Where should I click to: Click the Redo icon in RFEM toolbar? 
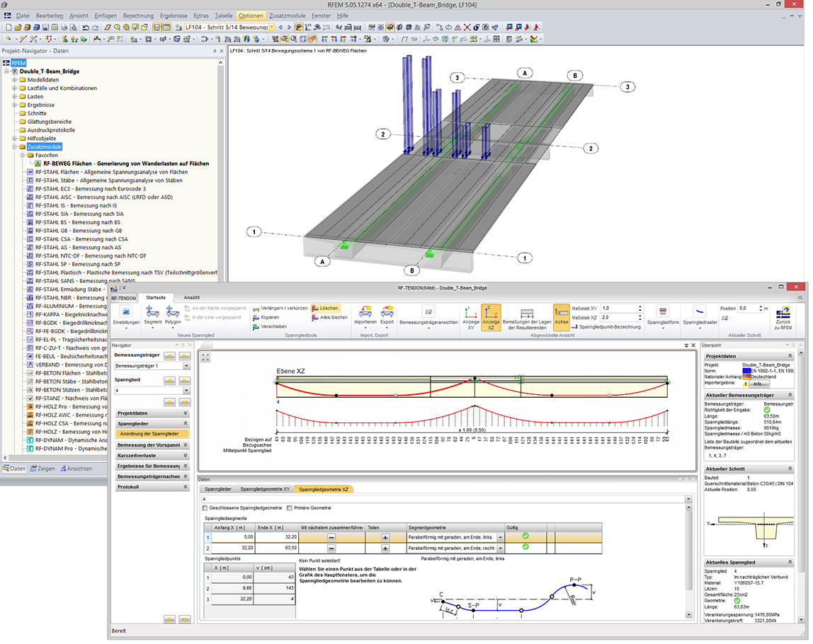[95, 28]
